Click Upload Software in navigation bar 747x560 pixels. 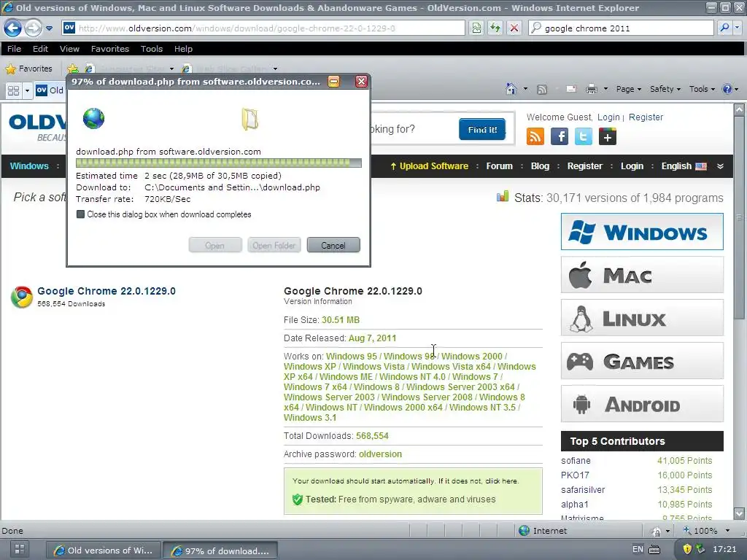[x=429, y=166]
